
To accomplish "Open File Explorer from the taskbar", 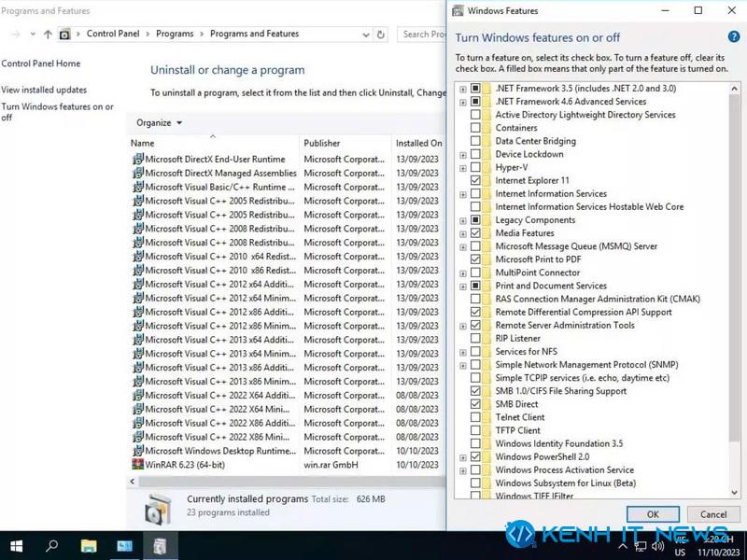I will [89, 546].
